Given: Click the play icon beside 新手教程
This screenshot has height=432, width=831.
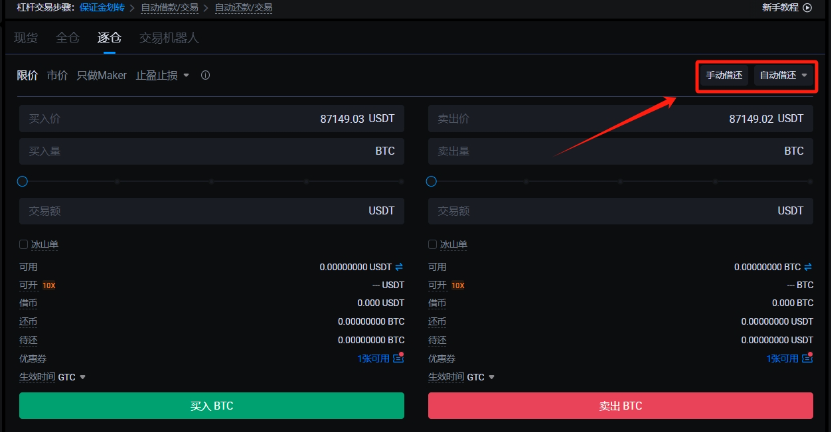Looking at the screenshot, I should point(808,7).
